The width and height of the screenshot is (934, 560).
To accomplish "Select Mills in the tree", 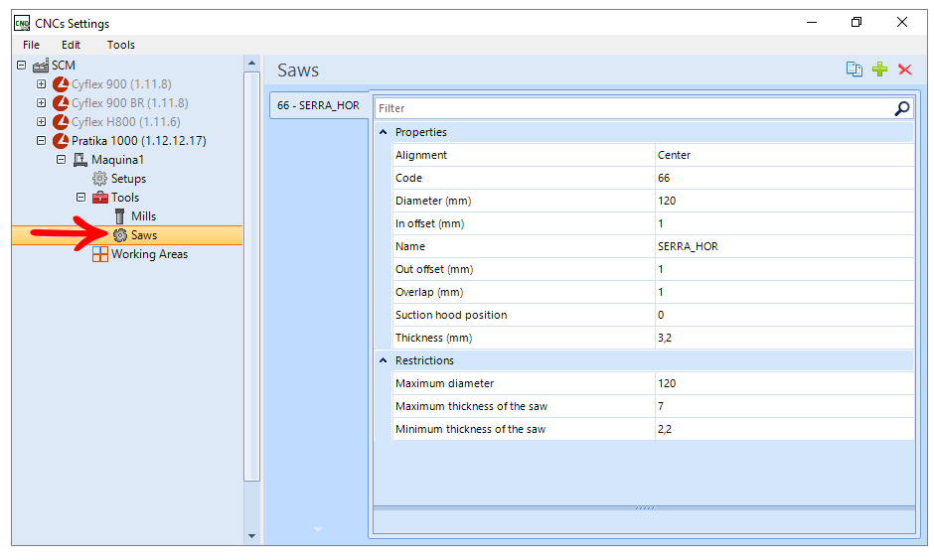I will pos(143,216).
